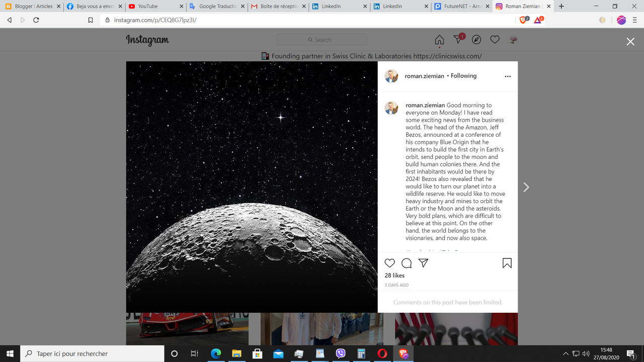Click the Instagram logo
The height and width of the screenshot is (362, 644).
tap(147, 40)
